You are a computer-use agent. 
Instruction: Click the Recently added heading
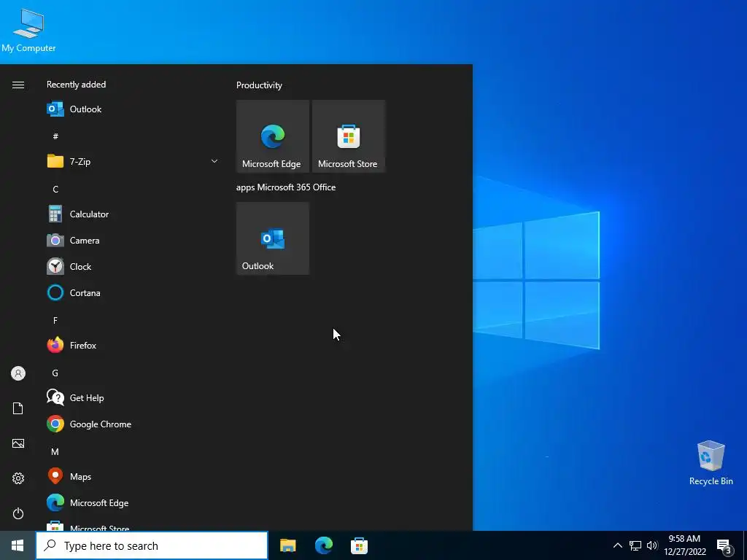[x=76, y=85]
